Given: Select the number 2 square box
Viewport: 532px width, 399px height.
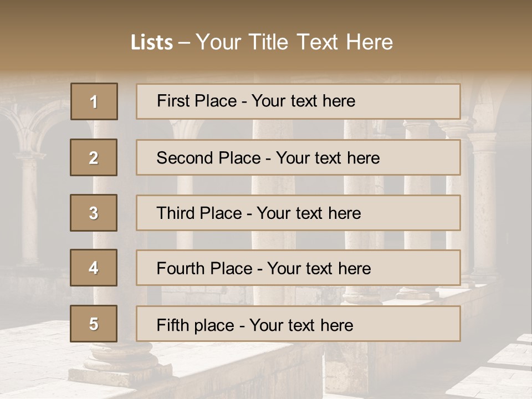Looking at the screenshot, I should (x=94, y=157).
